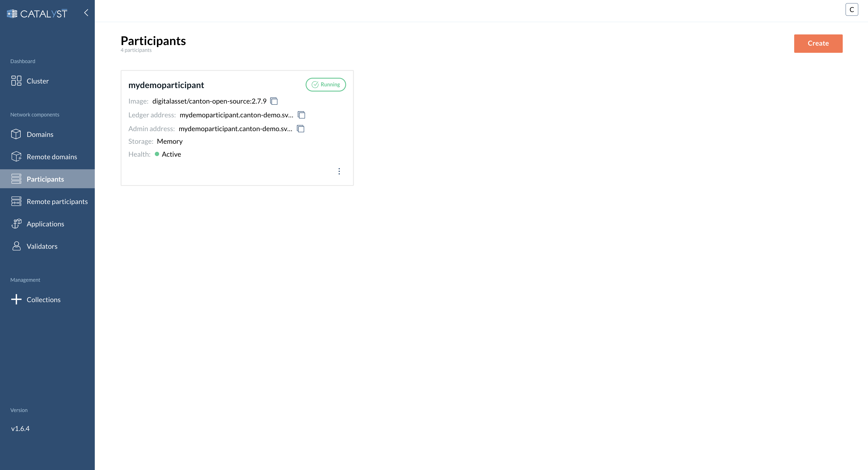Viewport: 868px width, 470px height.
Task: Click the collapse sidebar chevron button
Action: (x=86, y=13)
